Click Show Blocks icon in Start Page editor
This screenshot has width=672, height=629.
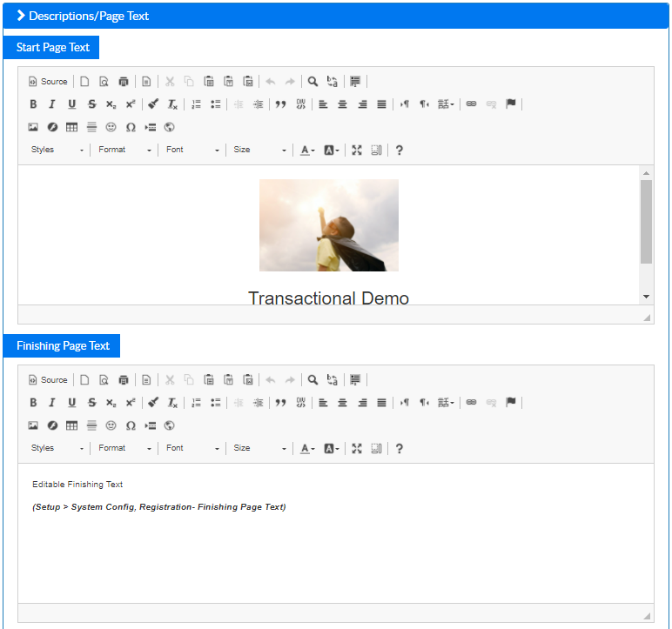tap(376, 150)
